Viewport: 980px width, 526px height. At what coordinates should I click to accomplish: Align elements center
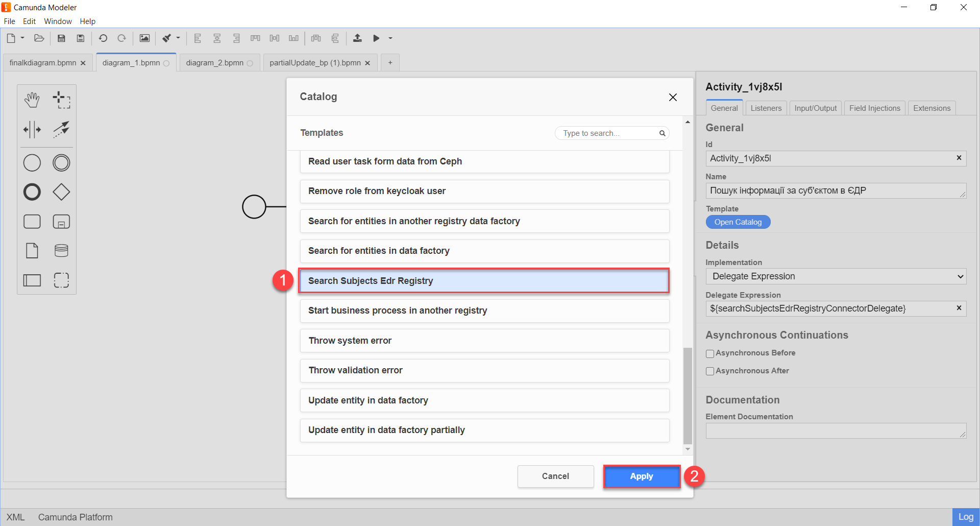tap(217, 38)
